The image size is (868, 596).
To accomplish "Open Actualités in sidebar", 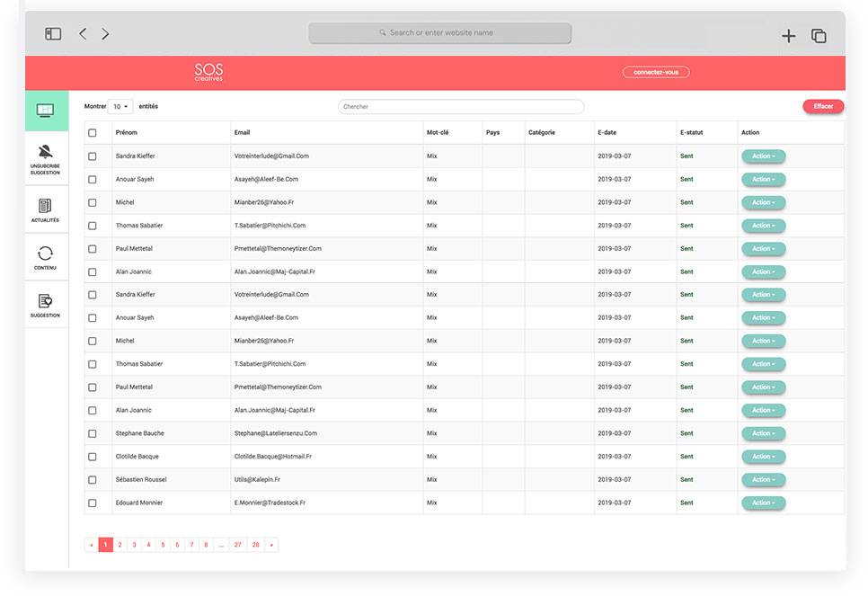I will point(46,210).
